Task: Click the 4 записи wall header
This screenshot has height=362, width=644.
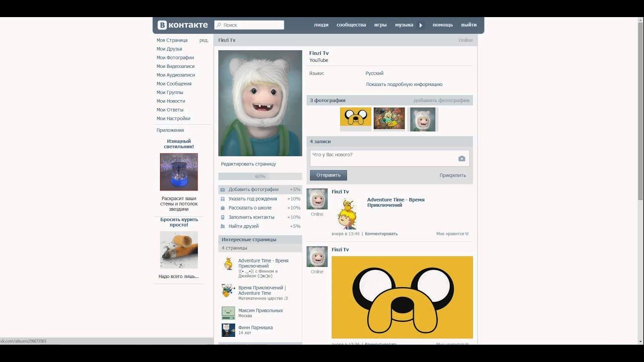Action: click(389, 142)
